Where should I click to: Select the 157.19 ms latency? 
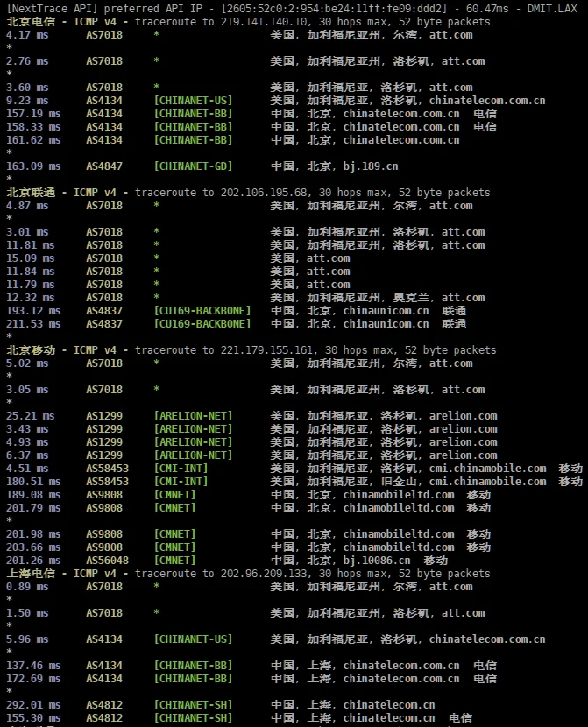pos(33,114)
